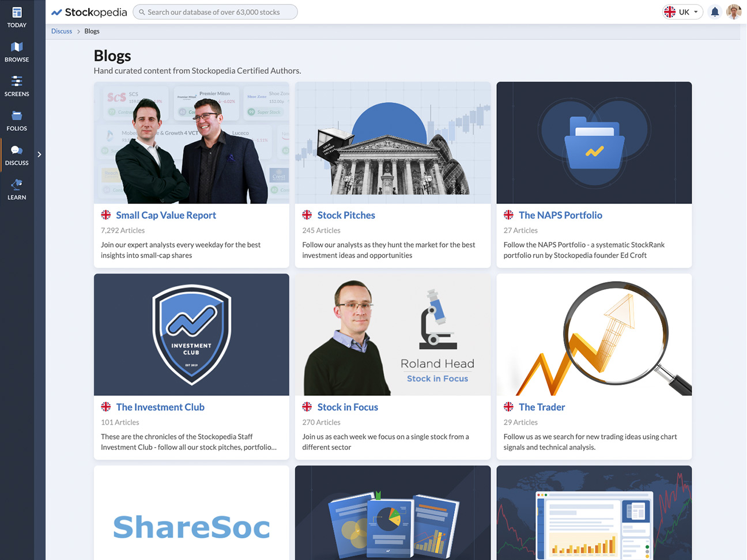Click the "7,292 Articles" count
This screenshot has width=747, height=560.
tap(123, 230)
